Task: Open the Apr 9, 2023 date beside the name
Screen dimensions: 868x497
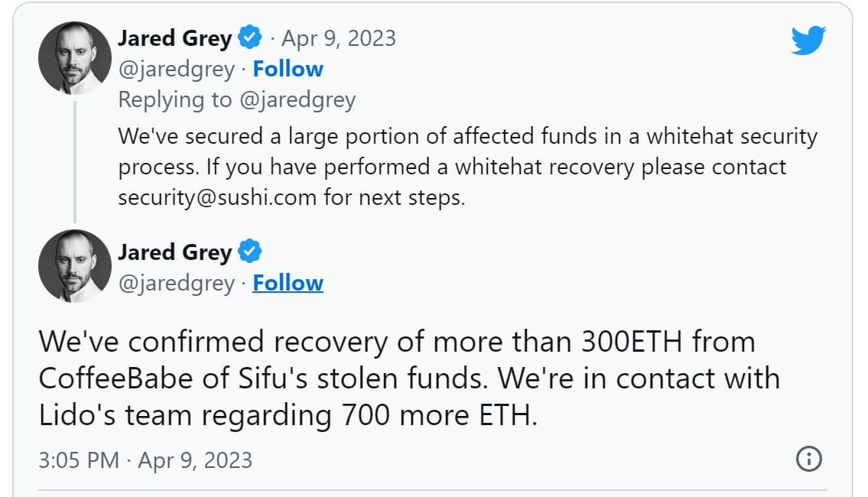Action: click(339, 38)
